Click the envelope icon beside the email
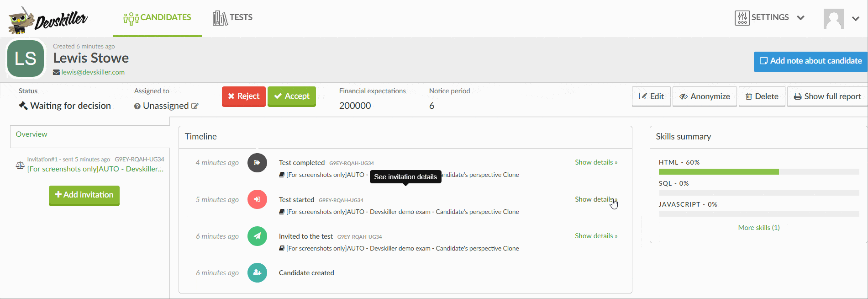Viewport: 868px width, 299px height. click(56, 72)
